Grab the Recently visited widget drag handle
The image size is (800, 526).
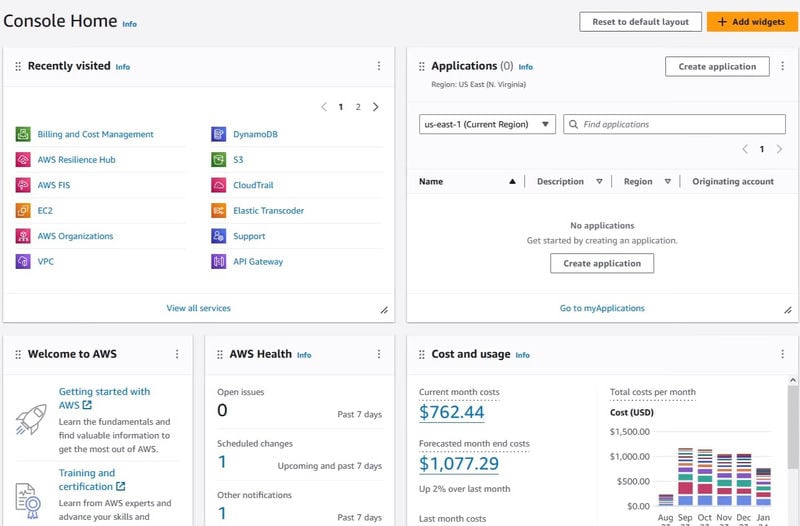[x=18, y=66]
